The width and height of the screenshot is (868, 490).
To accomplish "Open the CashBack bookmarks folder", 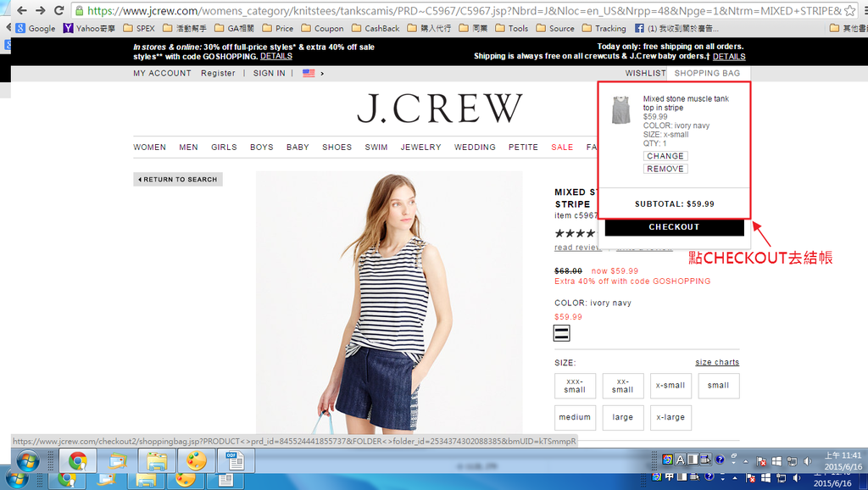I will [x=376, y=28].
